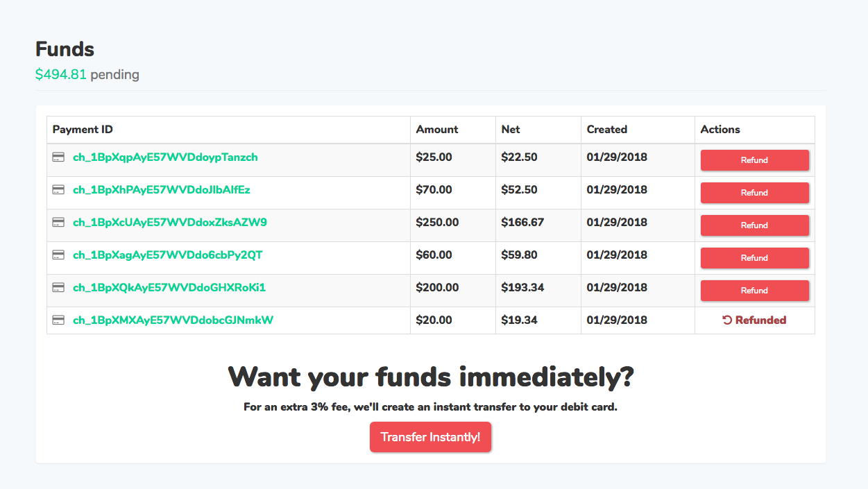Refund the $60.00 payment
The width and height of the screenshot is (868, 489).
coord(754,258)
